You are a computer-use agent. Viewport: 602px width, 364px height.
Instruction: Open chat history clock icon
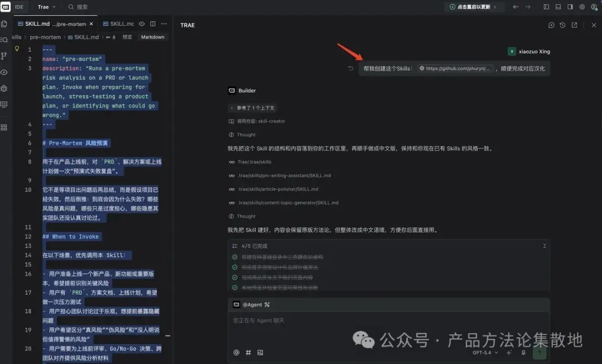(x=562, y=25)
